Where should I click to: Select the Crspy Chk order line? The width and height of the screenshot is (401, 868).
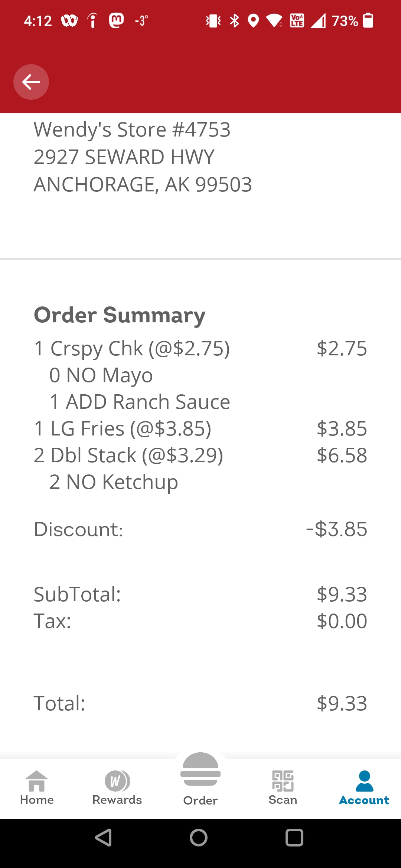tap(132, 349)
